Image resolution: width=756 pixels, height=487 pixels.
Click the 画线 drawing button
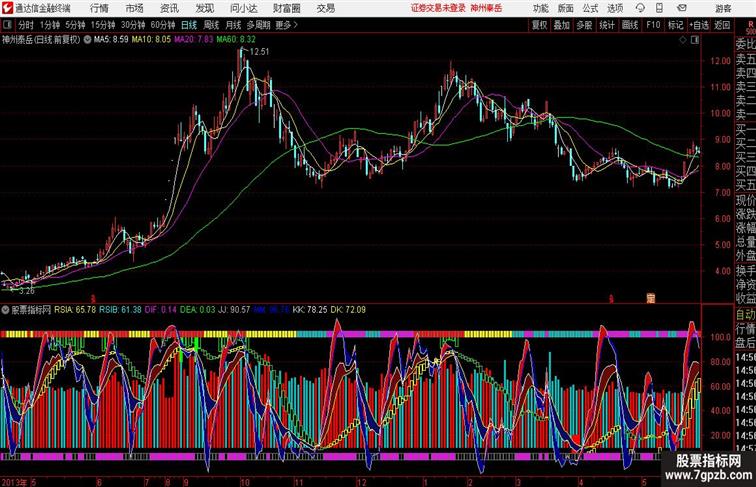[x=630, y=25]
